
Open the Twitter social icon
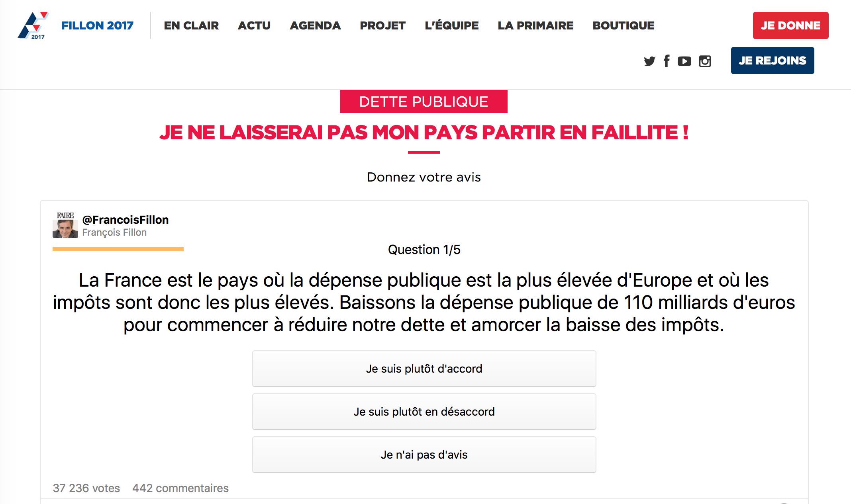649,61
